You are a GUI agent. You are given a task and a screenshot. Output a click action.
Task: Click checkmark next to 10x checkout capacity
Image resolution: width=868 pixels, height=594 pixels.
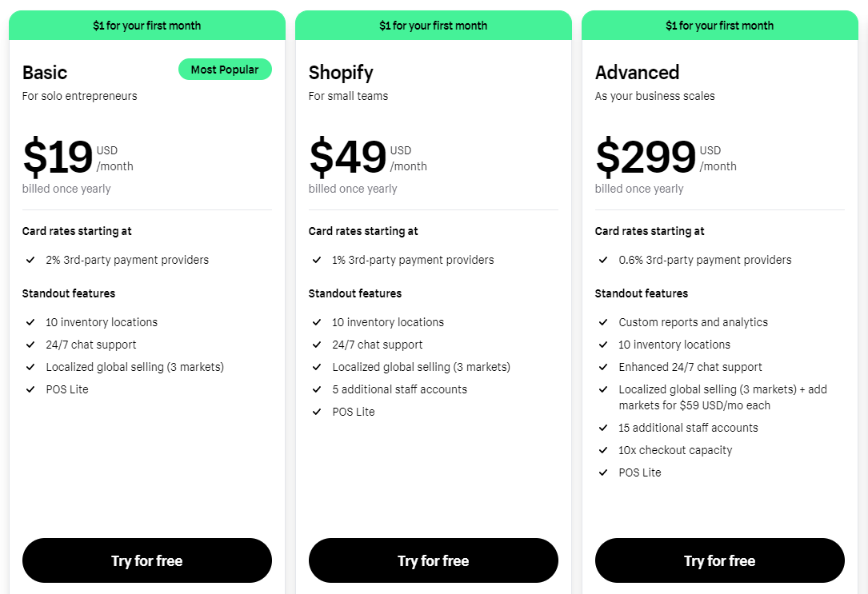point(603,450)
